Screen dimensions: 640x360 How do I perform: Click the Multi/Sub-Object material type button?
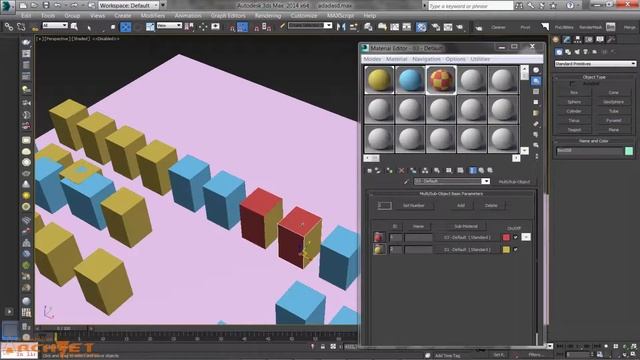coord(514,182)
